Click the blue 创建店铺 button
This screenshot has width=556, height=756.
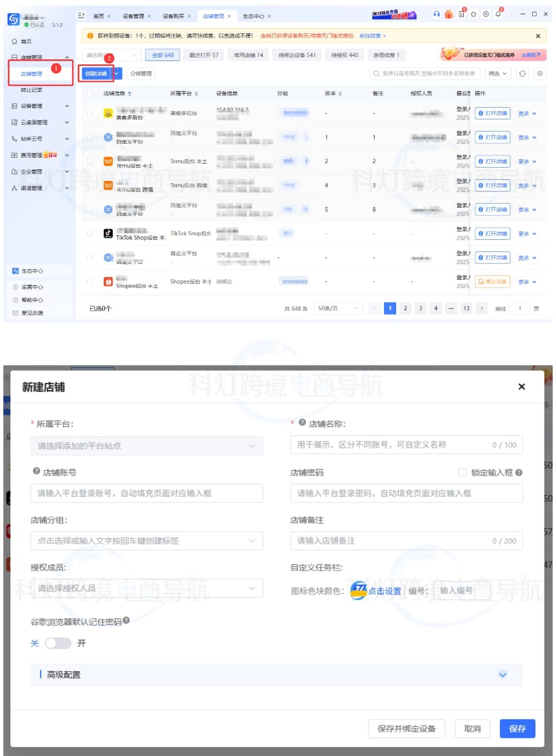(96, 74)
